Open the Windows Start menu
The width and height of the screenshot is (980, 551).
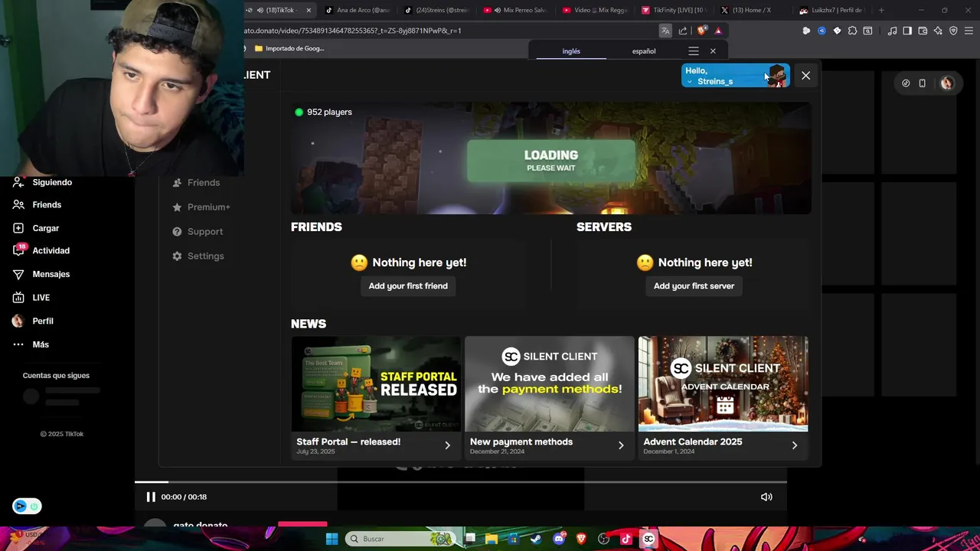pyautogui.click(x=332, y=539)
